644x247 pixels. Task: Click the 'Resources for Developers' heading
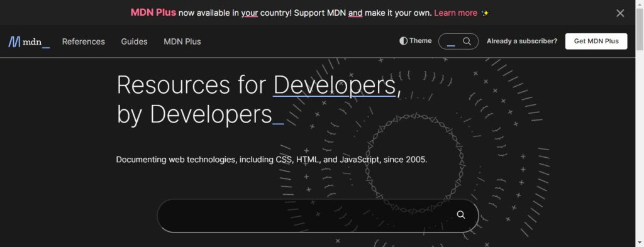[x=258, y=100]
